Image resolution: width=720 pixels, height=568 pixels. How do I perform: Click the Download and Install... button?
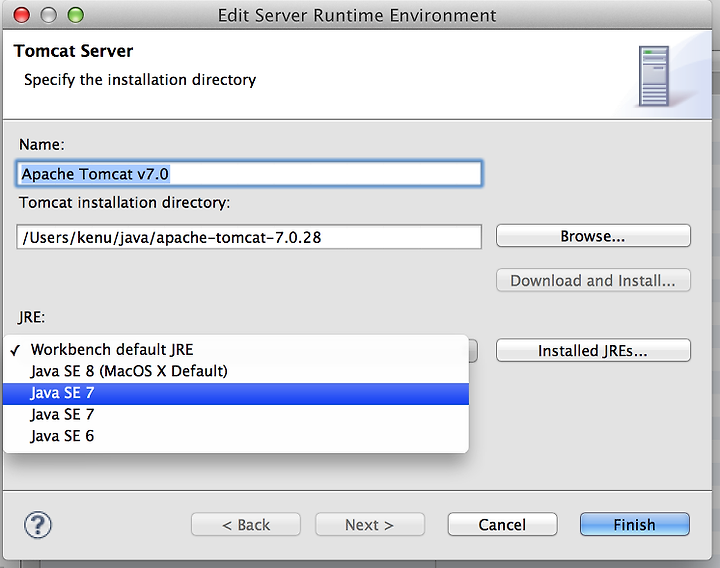coord(593,281)
